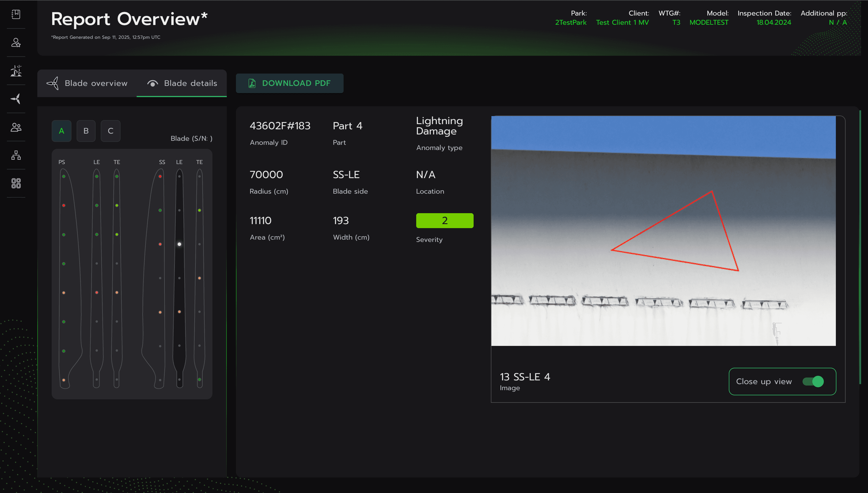
Task: Open the users group sidebar icon
Action: click(x=16, y=127)
